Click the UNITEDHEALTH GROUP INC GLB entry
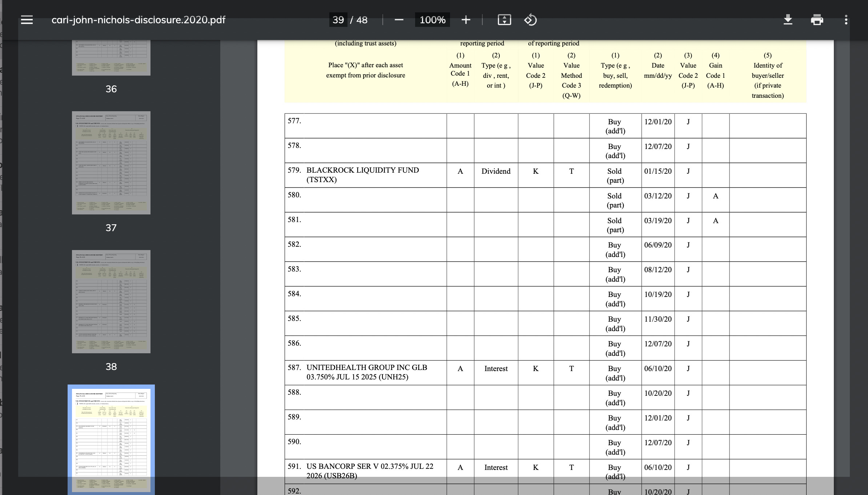The image size is (868, 495). (x=367, y=372)
